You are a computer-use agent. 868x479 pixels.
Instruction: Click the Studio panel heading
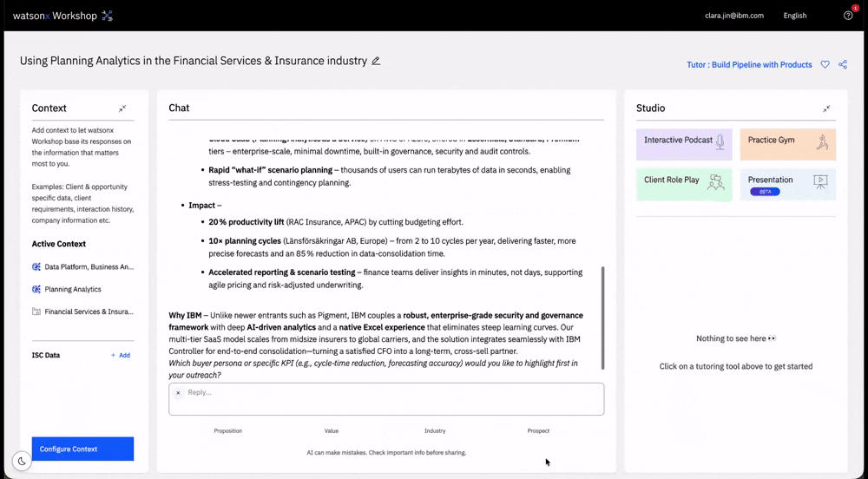[x=650, y=108]
